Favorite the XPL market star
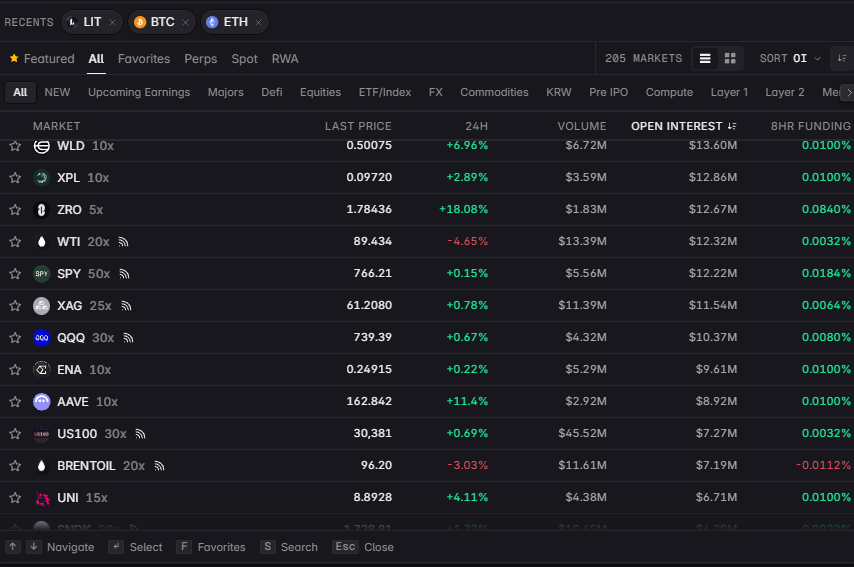854x567 pixels. click(15, 178)
